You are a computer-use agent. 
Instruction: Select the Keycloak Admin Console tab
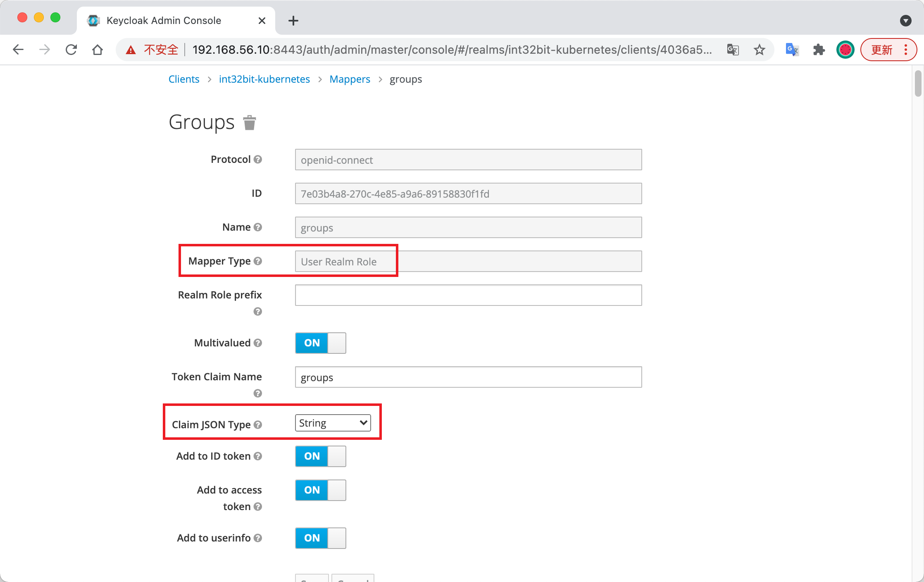[164, 21]
